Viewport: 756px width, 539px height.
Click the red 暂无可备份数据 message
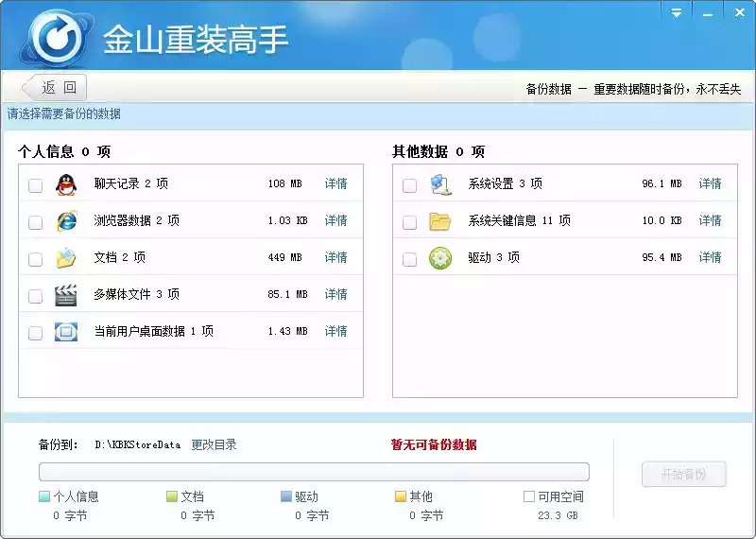coord(434,444)
